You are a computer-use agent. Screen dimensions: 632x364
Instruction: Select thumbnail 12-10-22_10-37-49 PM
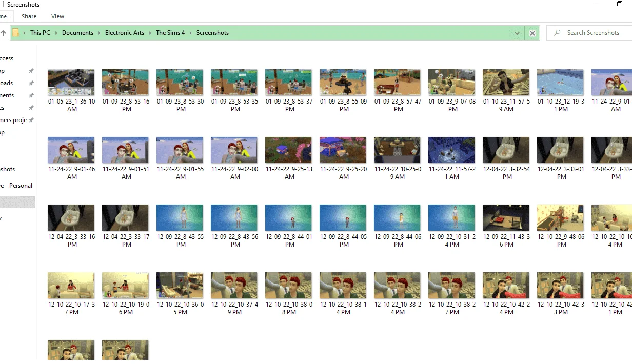tap(234, 286)
